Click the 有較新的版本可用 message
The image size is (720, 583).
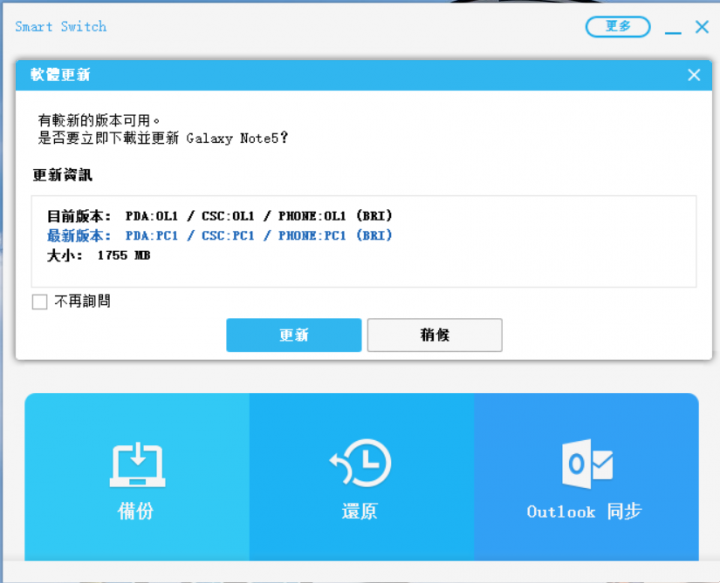[x=99, y=120]
